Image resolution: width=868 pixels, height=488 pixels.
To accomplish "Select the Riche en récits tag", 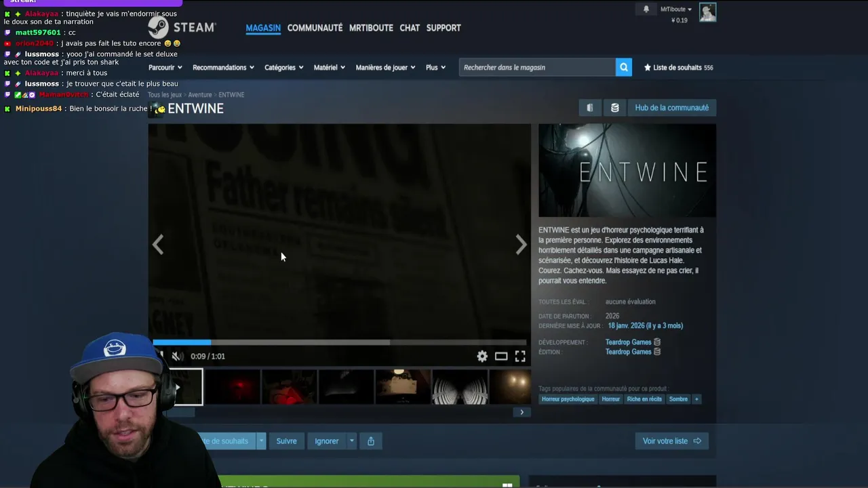I will 644,399.
